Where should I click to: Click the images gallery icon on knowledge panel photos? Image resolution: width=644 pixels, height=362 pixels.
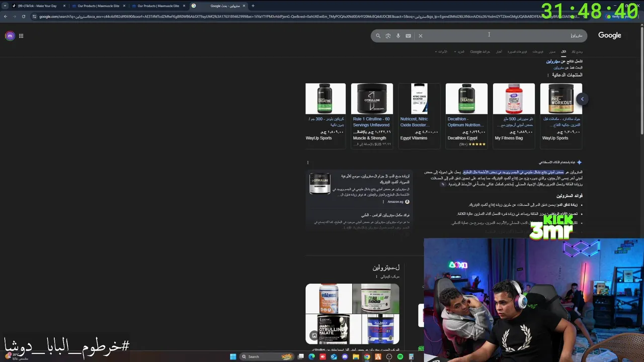click(314, 335)
